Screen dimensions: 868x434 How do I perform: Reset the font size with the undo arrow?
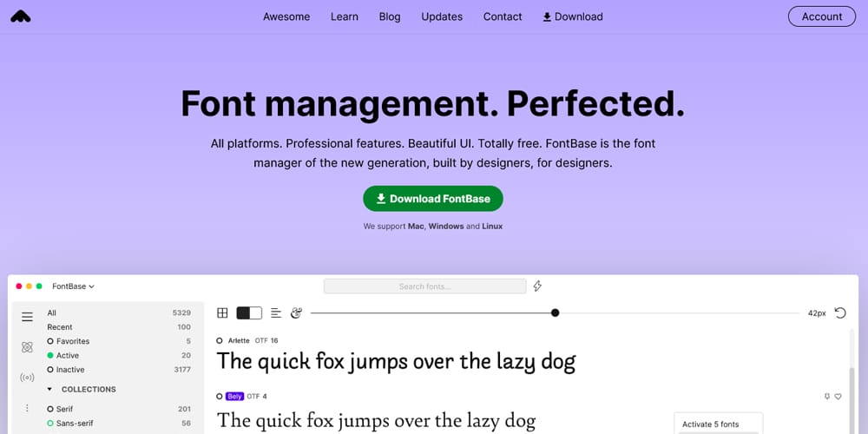tap(839, 312)
